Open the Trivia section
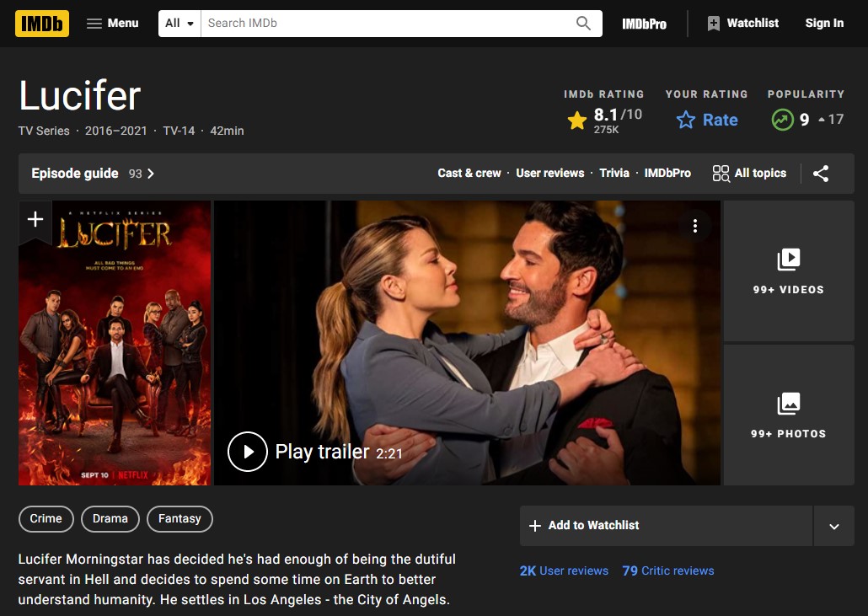The image size is (868, 616). click(x=614, y=174)
